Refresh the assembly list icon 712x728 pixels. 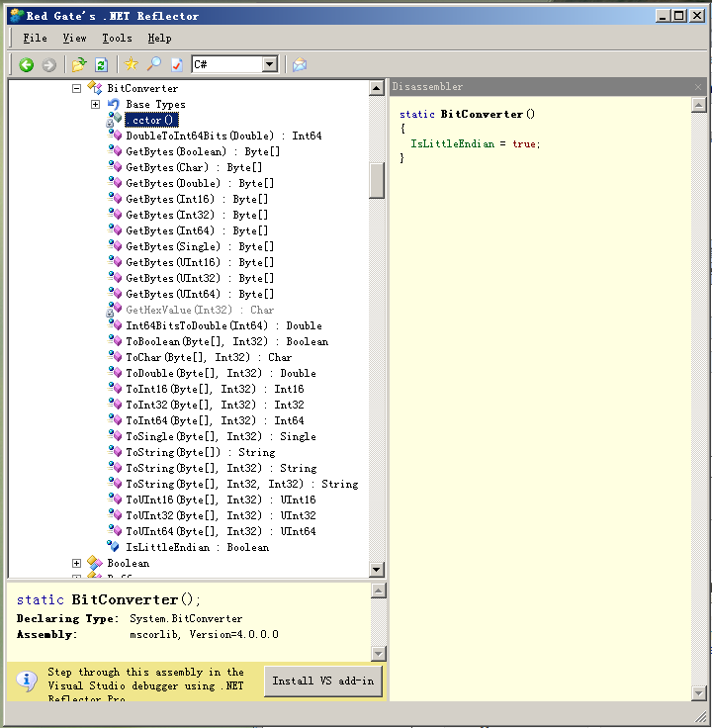(101, 64)
